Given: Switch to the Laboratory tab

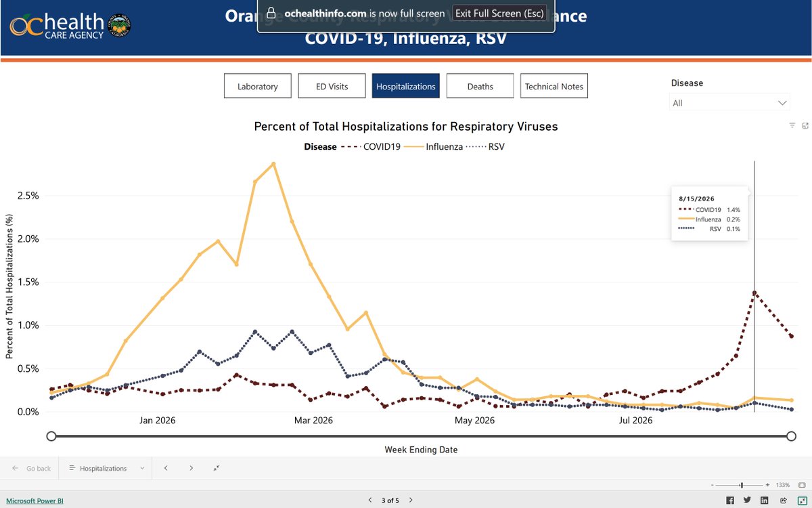Looking at the screenshot, I should coord(258,86).
